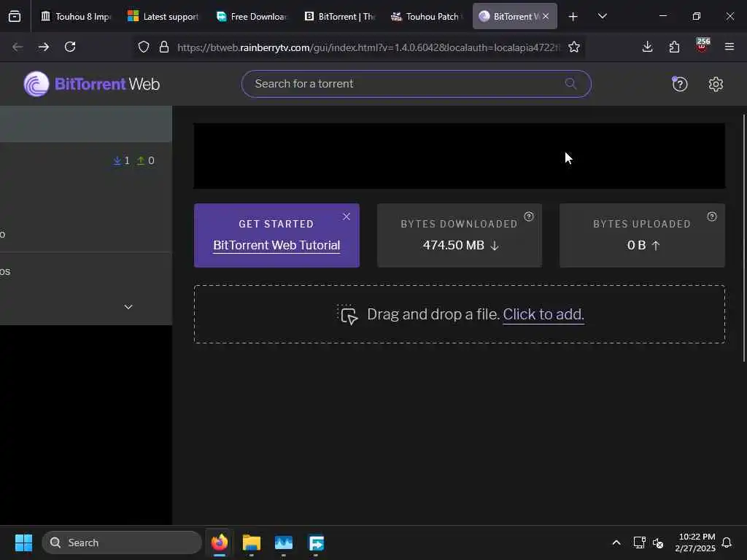
Task: Open the Windows Start menu
Action: (23, 542)
